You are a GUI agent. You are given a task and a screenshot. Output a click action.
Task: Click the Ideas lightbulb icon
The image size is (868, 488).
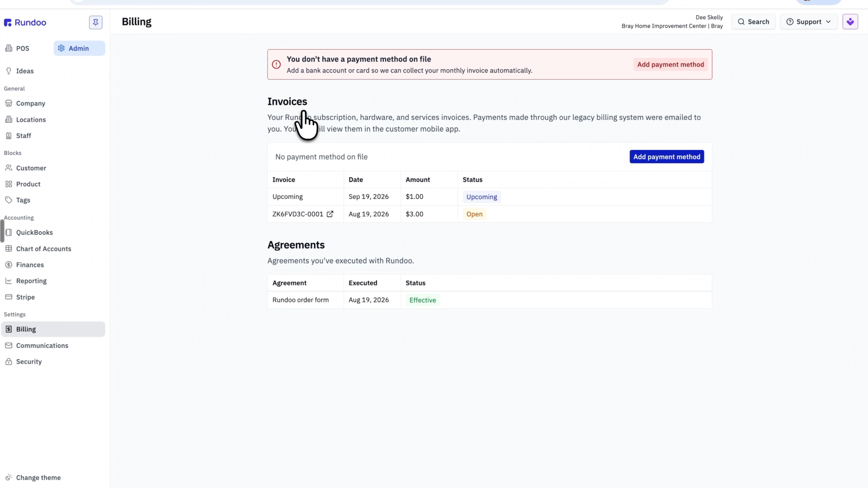[9, 71]
